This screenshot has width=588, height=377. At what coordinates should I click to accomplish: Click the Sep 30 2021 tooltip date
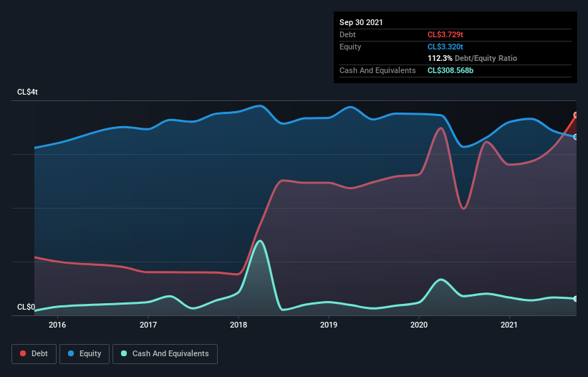tap(361, 22)
